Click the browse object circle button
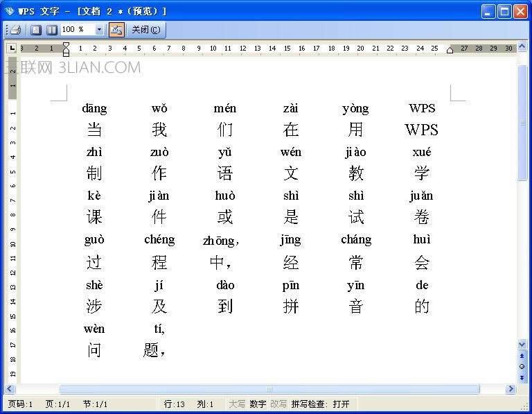This screenshot has height=414, width=532. [522, 366]
